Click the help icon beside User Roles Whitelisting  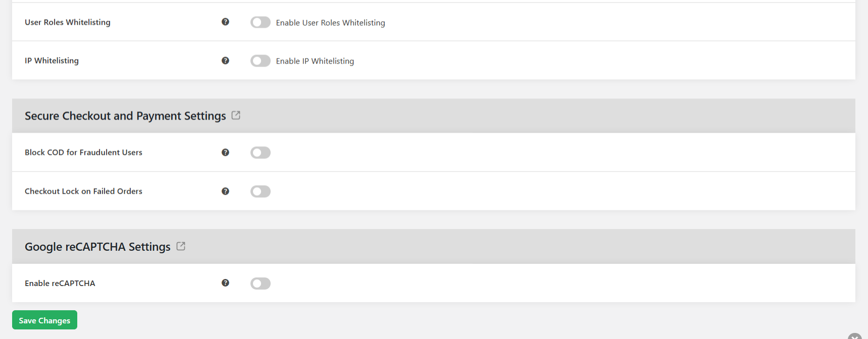tap(225, 22)
